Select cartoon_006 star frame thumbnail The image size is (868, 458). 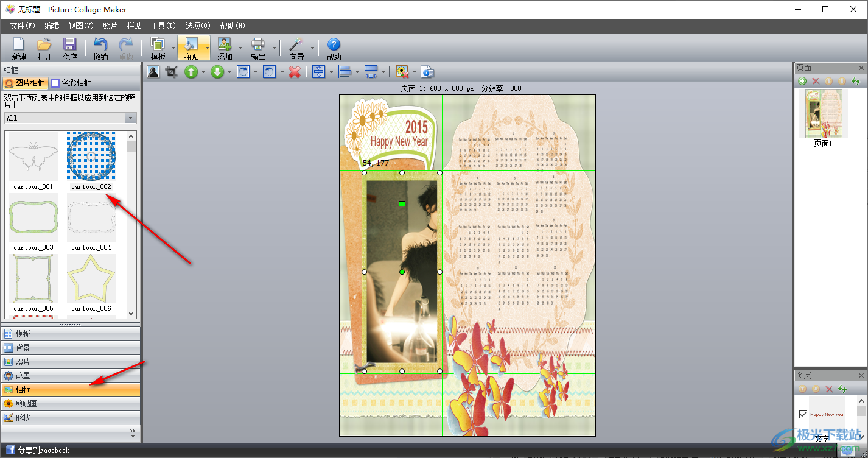(x=91, y=278)
